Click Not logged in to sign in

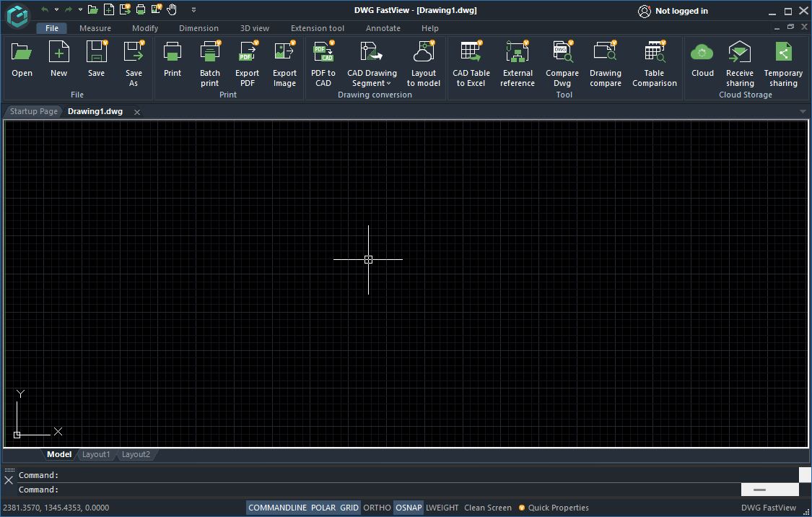(681, 11)
